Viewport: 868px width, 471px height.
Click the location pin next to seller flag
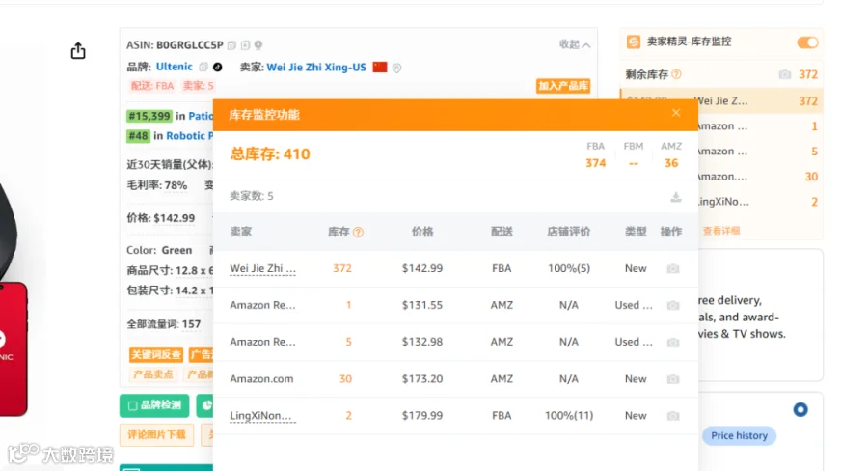(397, 68)
